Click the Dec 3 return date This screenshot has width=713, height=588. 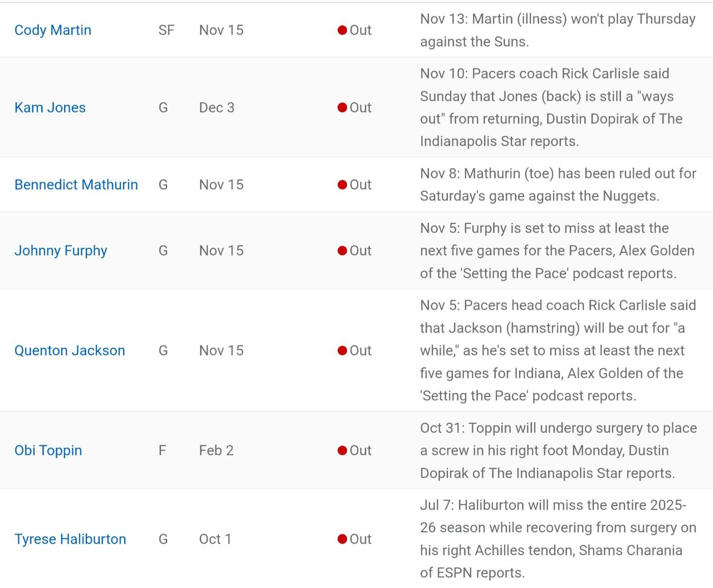tap(217, 107)
